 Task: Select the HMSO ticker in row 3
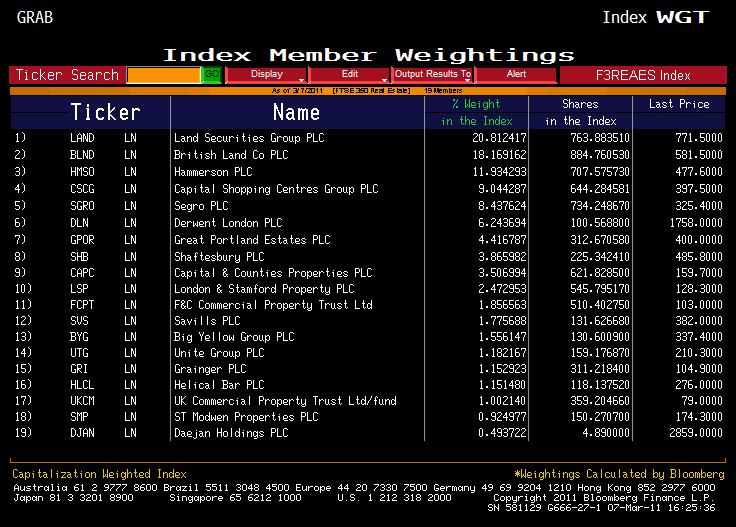(x=82, y=172)
